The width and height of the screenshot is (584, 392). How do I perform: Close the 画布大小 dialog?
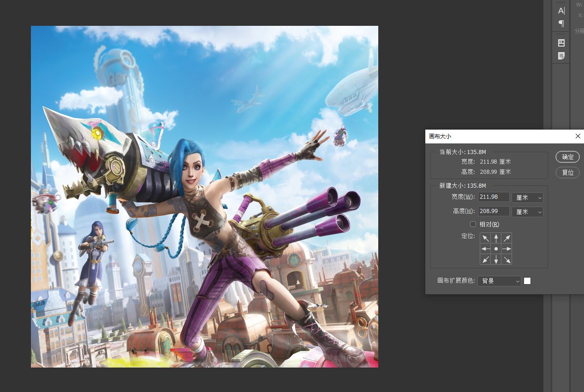pyautogui.click(x=578, y=136)
